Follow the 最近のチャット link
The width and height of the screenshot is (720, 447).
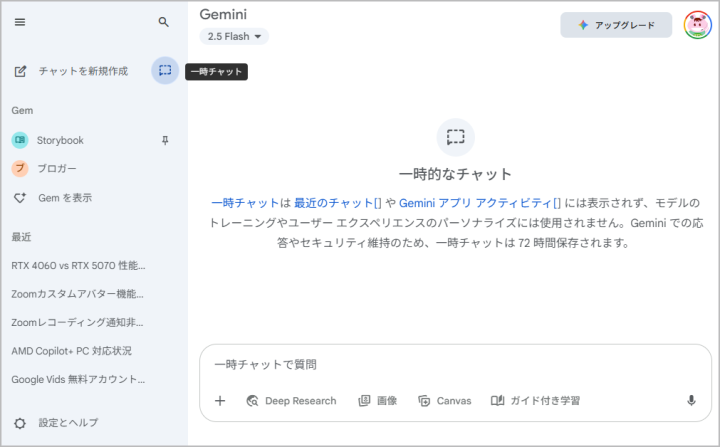[338, 203]
